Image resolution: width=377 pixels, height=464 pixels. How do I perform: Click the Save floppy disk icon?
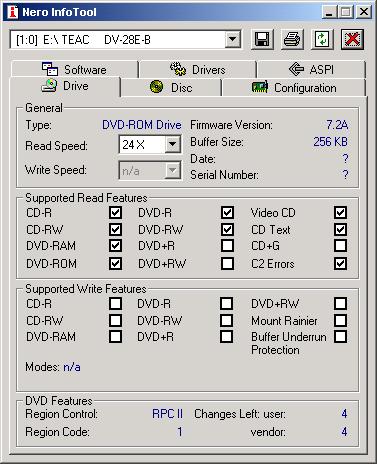coord(262,39)
